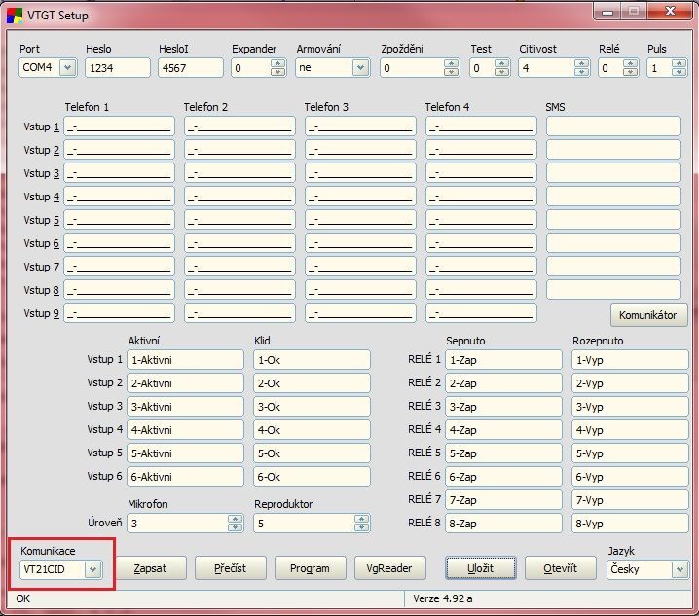Viewport: 699px width, 616px height.
Task: Open the Komunikace VT21CID dropdown
Action: click(92, 569)
